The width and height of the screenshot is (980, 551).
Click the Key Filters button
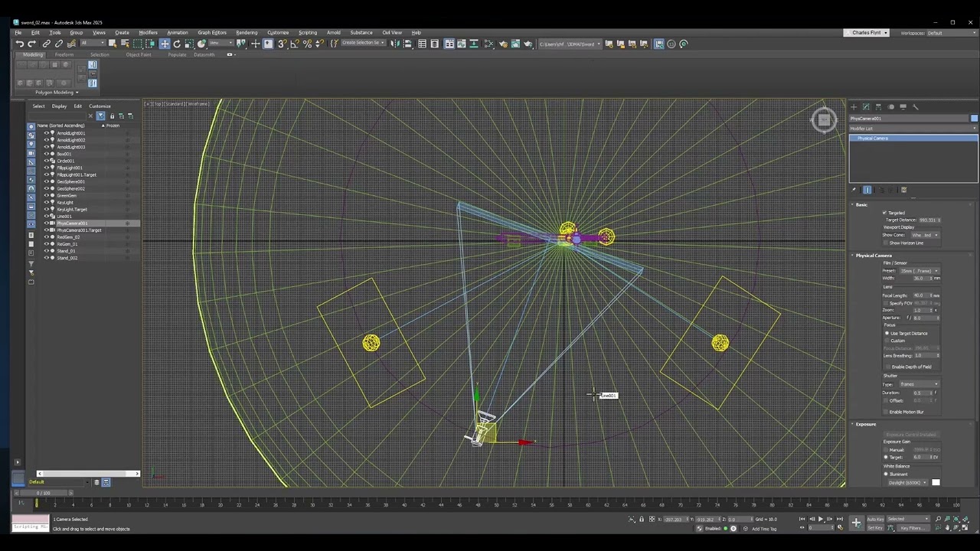pos(911,528)
